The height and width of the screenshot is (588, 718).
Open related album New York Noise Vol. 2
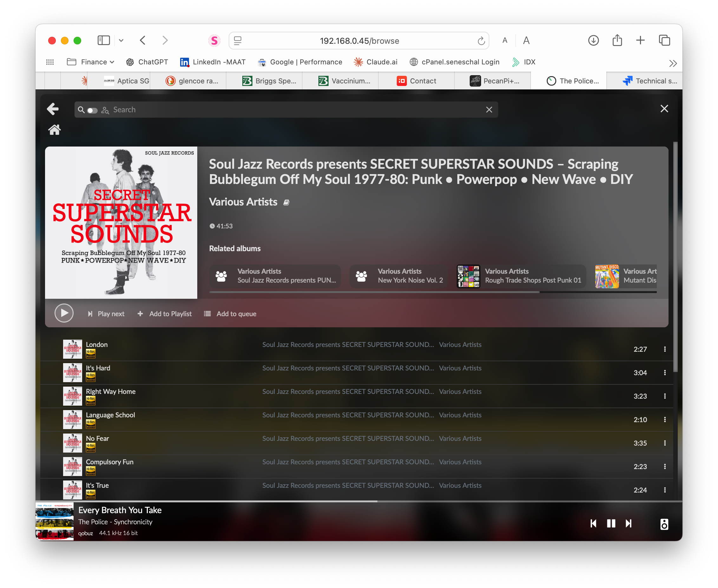(x=398, y=276)
